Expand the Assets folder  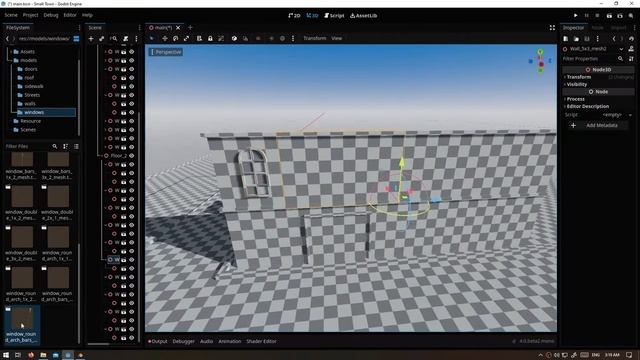pos(11,52)
